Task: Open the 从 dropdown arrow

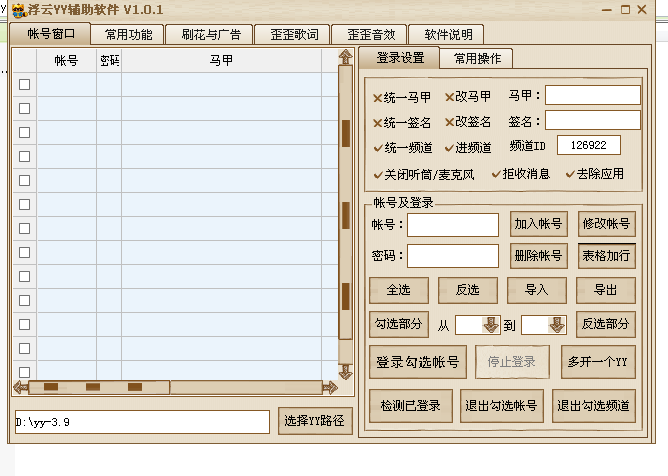Action: pos(491,325)
